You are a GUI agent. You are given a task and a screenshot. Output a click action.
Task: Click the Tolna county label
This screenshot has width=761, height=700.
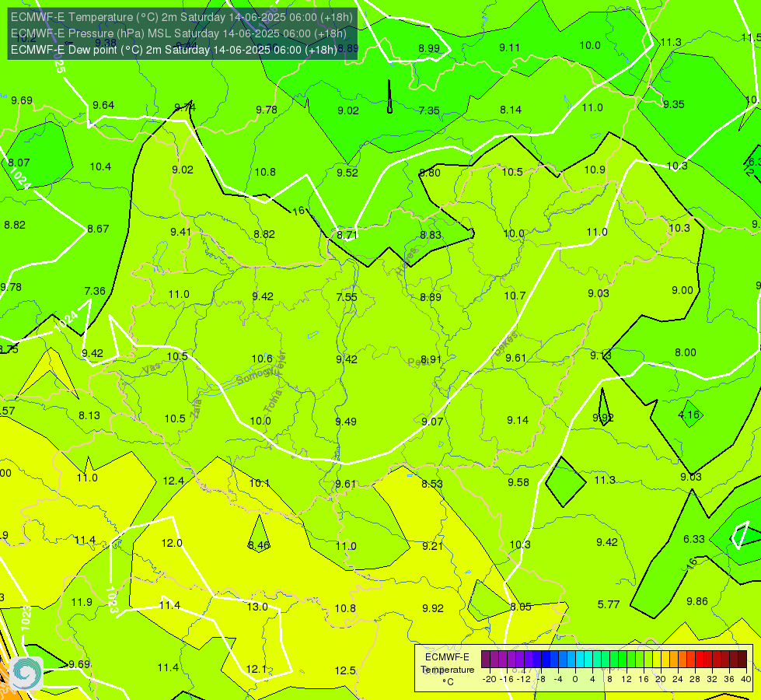pos(272,401)
